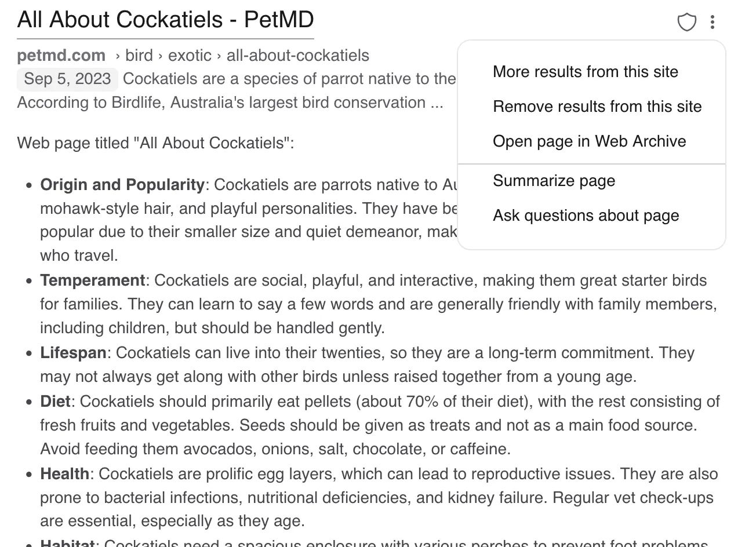Choose "Remove results from this site"
Viewport: 756px width, 547px height.
[597, 107]
